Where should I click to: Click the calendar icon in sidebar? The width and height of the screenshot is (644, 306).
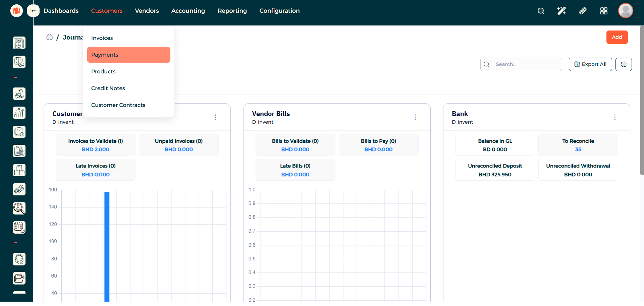coord(19,227)
